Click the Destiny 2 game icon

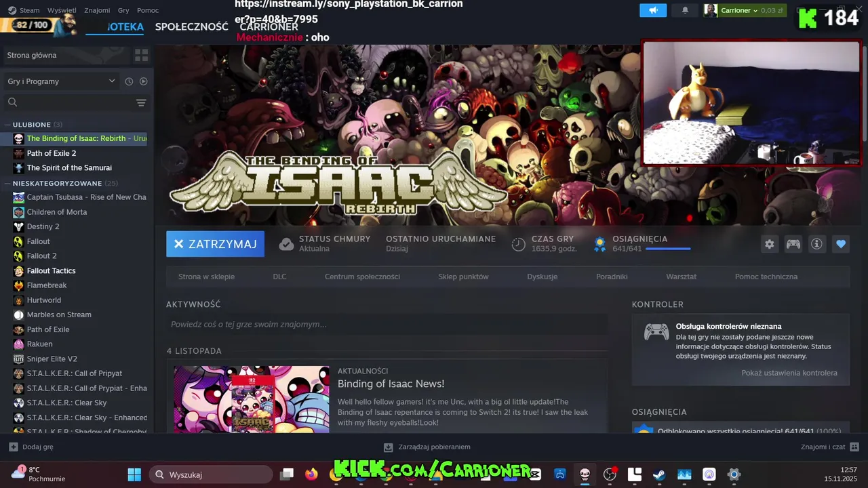(19, 226)
